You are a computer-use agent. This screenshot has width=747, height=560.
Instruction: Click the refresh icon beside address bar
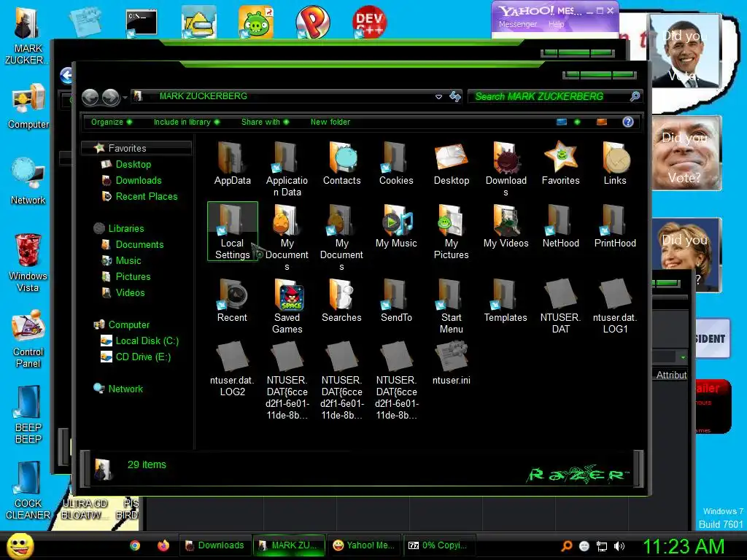coord(455,97)
